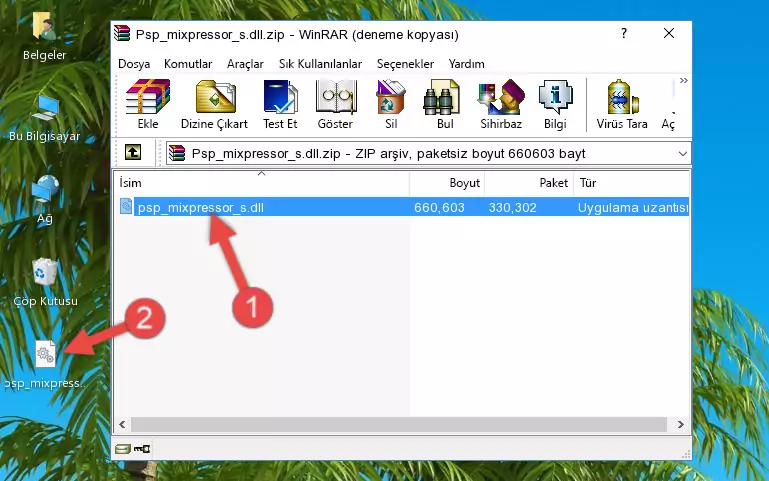Click the horizontal scrollbar right arrow

pos(680,425)
